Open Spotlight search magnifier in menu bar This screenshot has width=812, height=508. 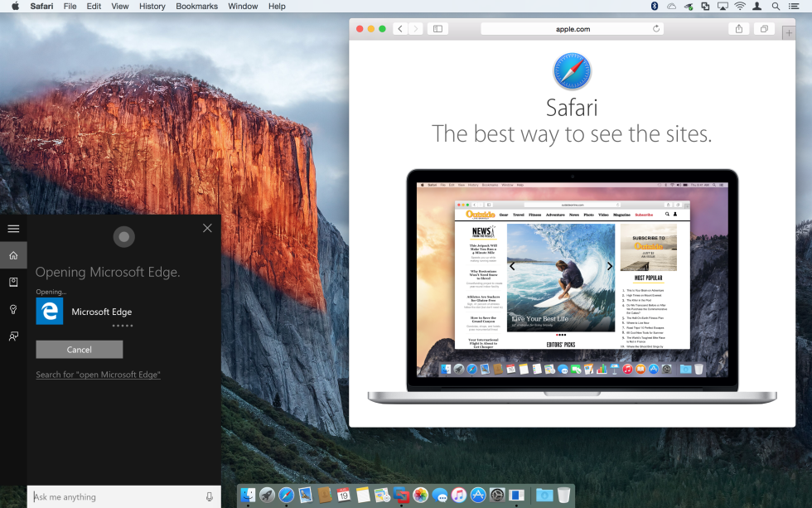(776, 6)
